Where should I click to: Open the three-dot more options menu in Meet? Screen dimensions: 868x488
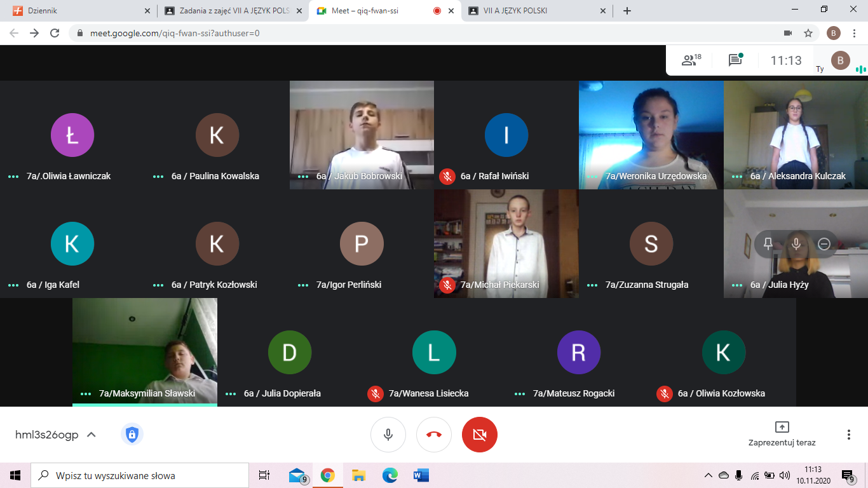(849, 435)
